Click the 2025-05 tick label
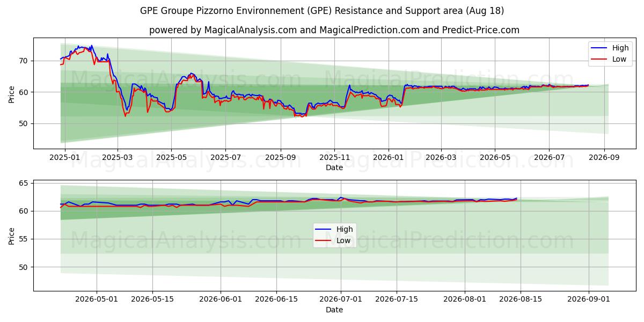This screenshot has height=322, width=644. click(171, 157)
